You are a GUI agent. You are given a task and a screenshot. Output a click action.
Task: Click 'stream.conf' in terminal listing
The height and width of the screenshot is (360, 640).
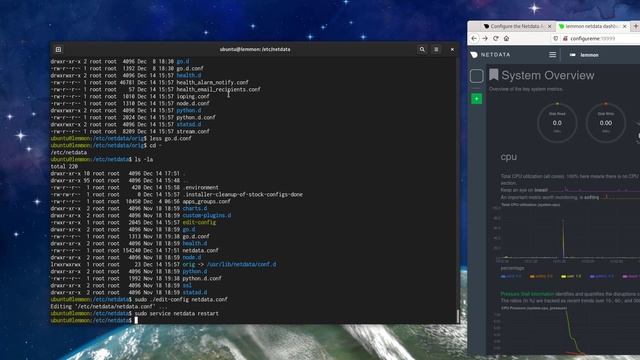coord(193,131)
